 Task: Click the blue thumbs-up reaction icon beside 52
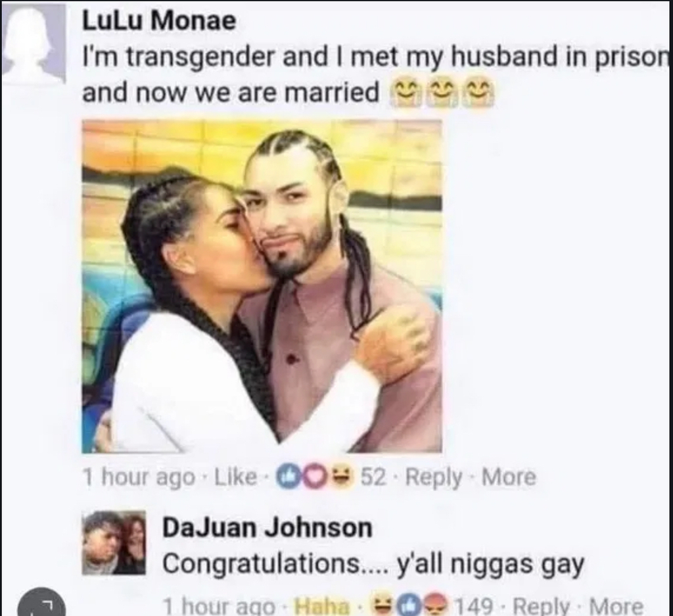click(287, 477)
